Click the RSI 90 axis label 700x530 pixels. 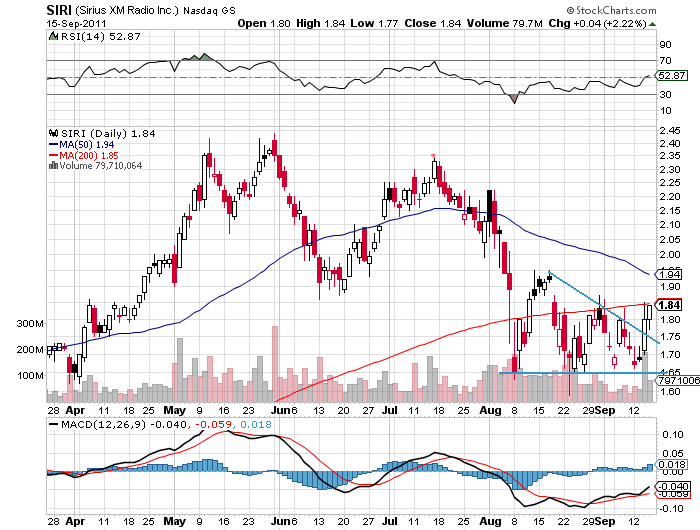click(665, 44)
